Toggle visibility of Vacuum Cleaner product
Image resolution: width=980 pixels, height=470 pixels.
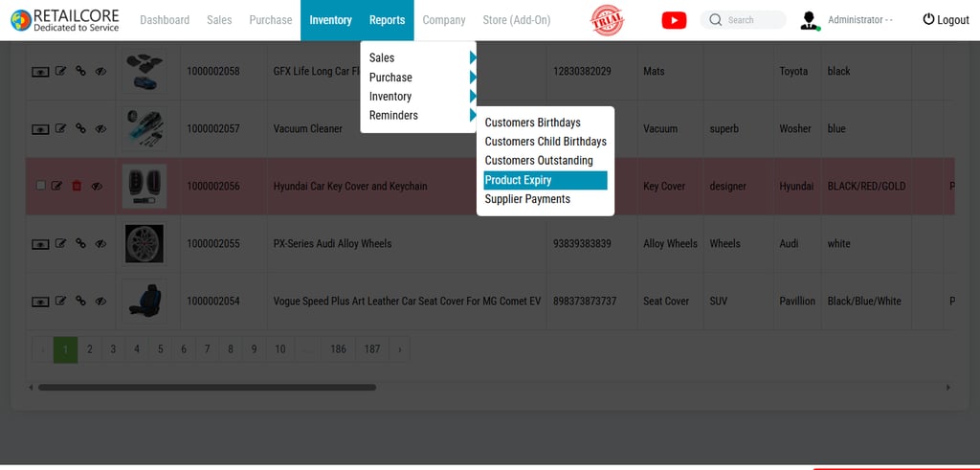[100, 129]
